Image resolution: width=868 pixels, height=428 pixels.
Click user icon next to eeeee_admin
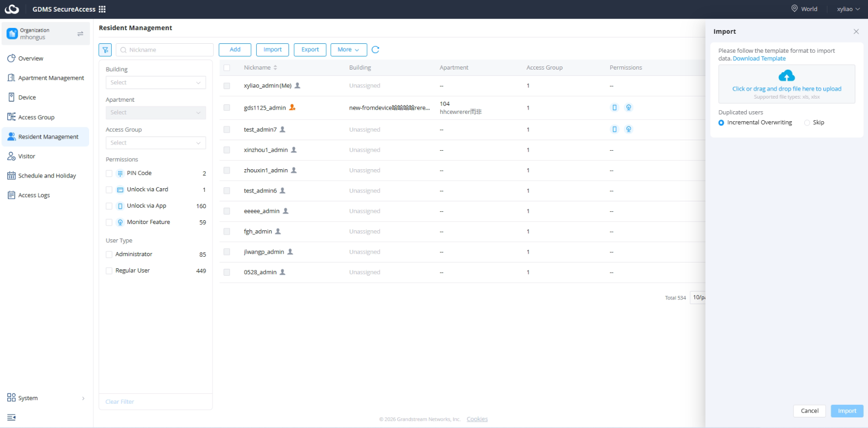[285, 211]
